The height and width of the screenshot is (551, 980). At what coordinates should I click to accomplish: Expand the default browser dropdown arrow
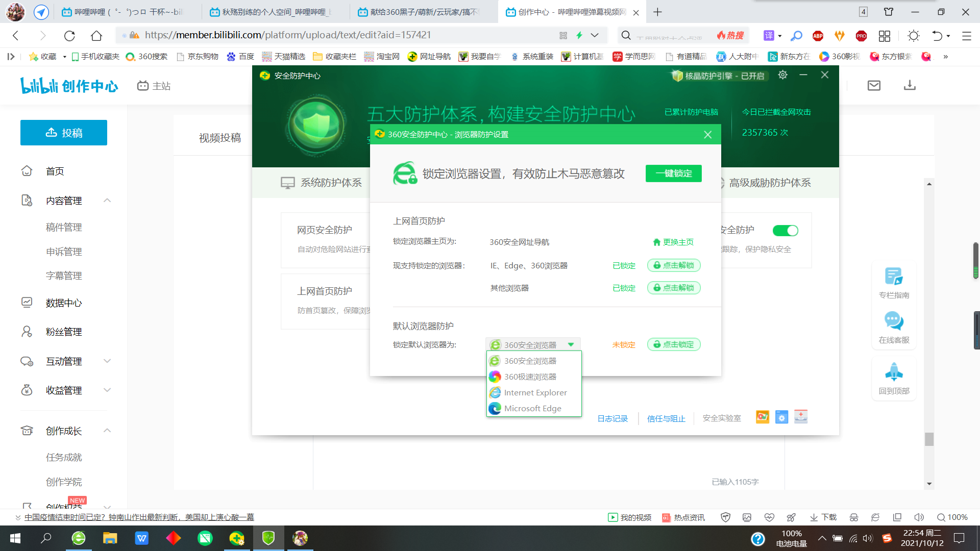[x=571, y=345]
